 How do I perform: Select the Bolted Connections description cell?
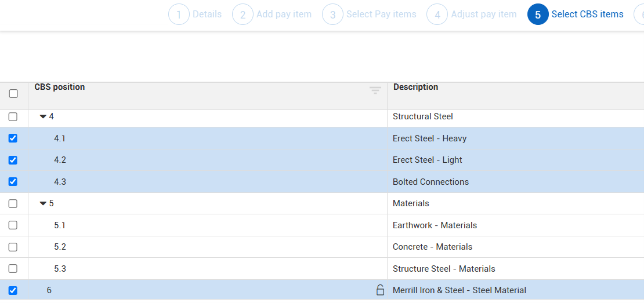tap(430, 182)
